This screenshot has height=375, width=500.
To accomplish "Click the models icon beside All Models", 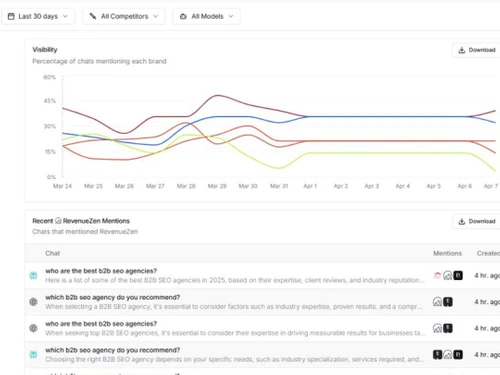I will [x=183, y=16].
